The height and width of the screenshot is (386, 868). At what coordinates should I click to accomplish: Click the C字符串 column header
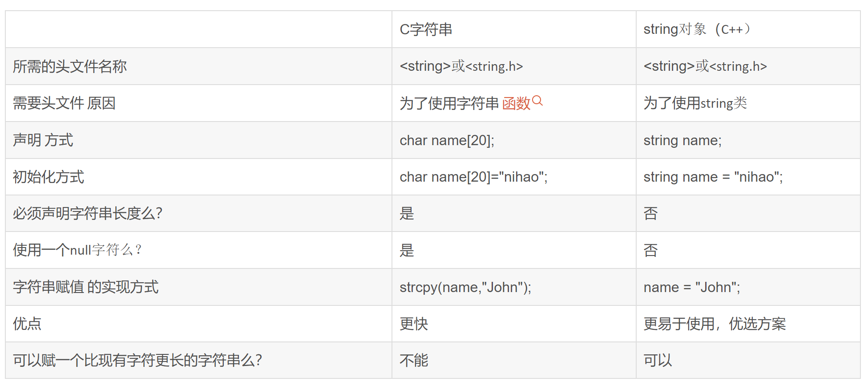click(426, 29)
